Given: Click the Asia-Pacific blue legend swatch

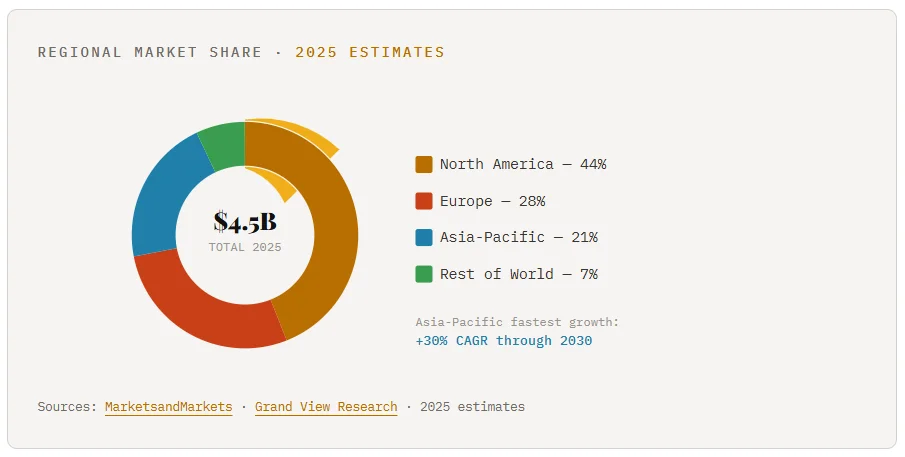Looking at the screenshot, I should [x=424, y=237].
